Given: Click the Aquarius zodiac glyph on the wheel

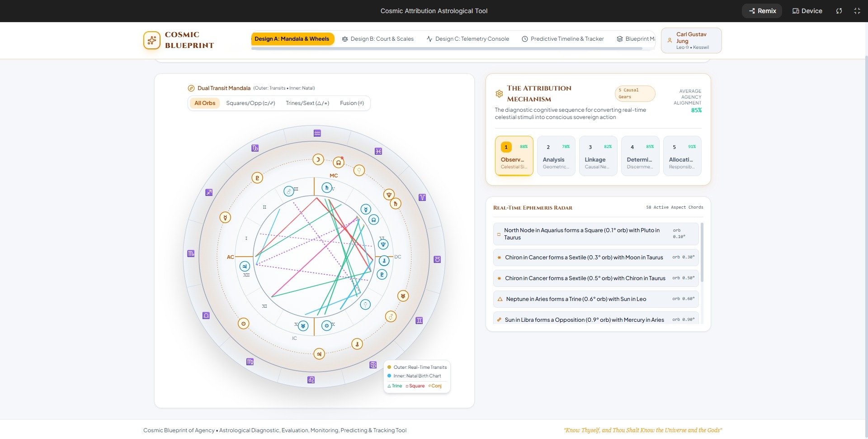Looking at the screenshot, I should pyautogui.click(x=317, y=133).
